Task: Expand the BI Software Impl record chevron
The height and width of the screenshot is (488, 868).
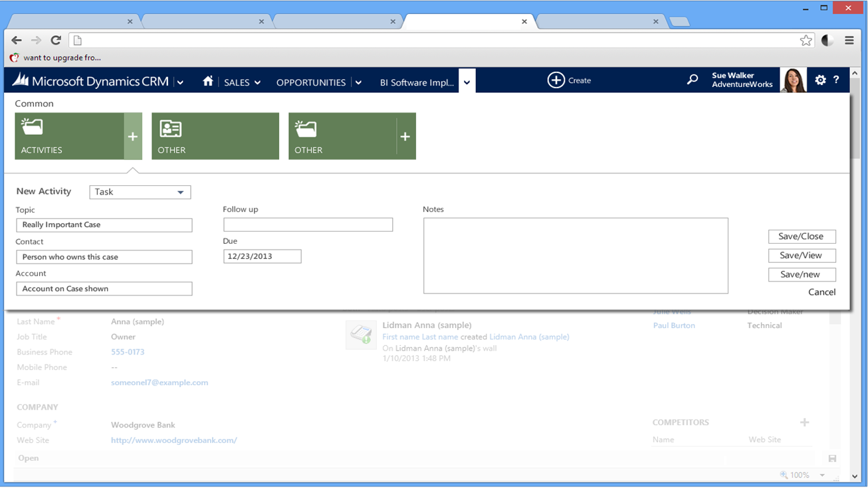Action: 467,82
